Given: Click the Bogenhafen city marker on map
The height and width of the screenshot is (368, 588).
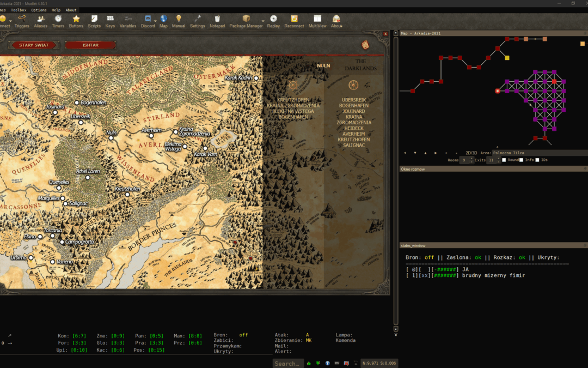Looking at the screenshot, I should coord(77,102).
